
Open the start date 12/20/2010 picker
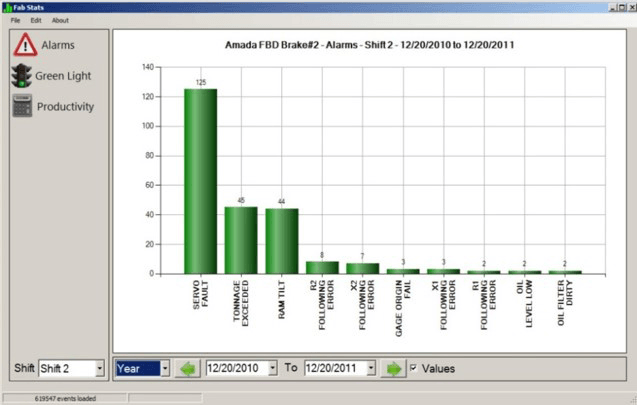[270, 368]
